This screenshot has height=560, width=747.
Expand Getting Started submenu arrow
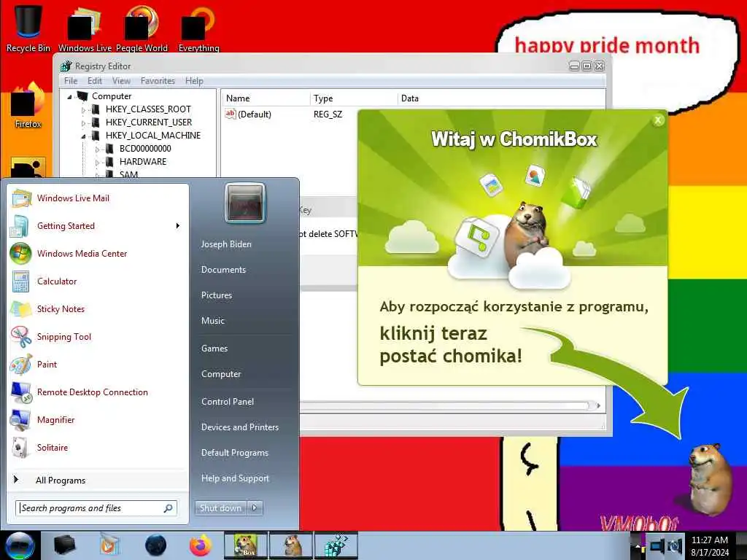pos(178,226)
